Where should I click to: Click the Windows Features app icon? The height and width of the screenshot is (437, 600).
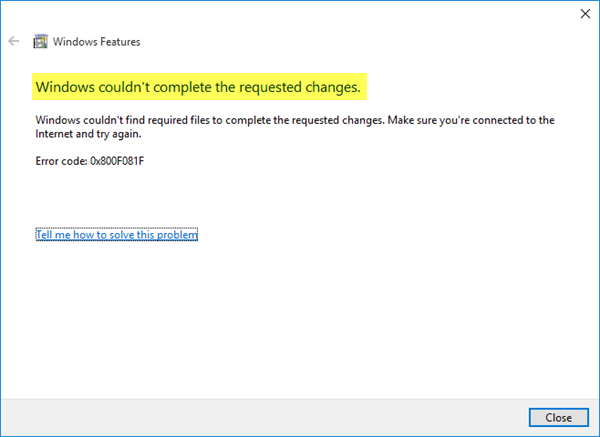point(41,42)
